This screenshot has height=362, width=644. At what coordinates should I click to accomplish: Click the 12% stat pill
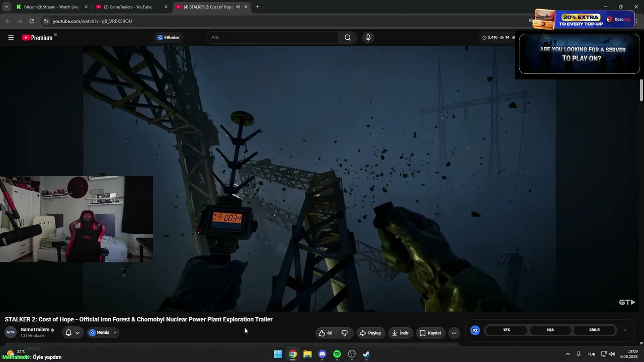[506, 330]
